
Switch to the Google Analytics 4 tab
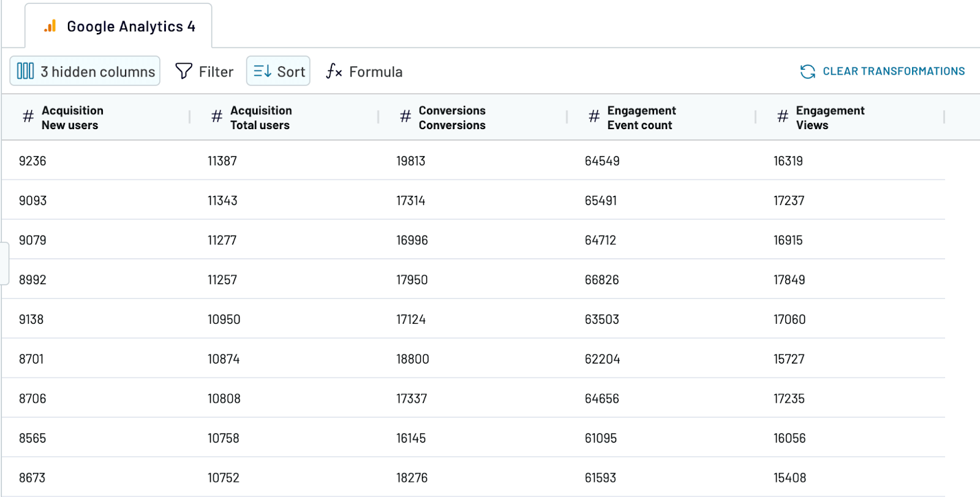pyautogui.click(x=118, y=26)
